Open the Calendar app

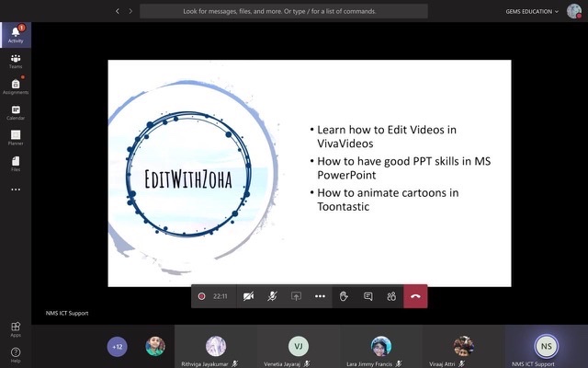pos(16,112)
